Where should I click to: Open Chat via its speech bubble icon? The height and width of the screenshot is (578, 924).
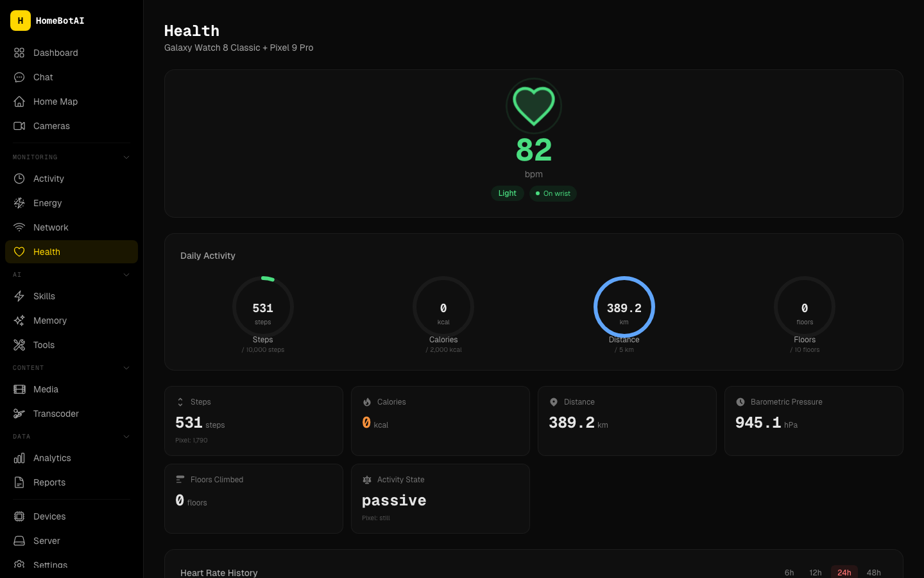pyautogui.click(x=19, y=77)
